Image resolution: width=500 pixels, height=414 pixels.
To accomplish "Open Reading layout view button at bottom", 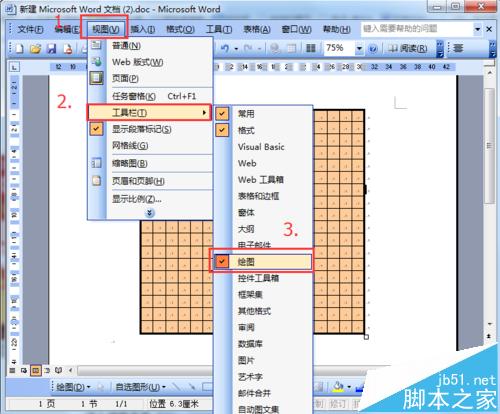I will tap(59, 370).
